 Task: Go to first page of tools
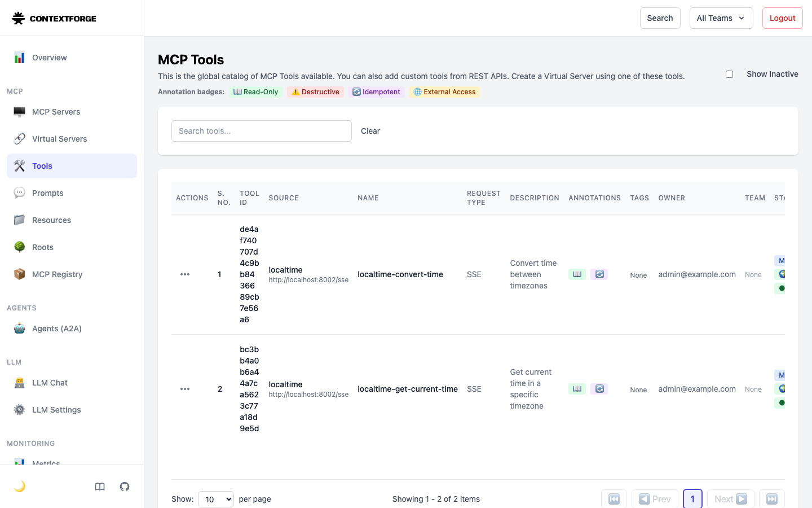pos(614,499)
